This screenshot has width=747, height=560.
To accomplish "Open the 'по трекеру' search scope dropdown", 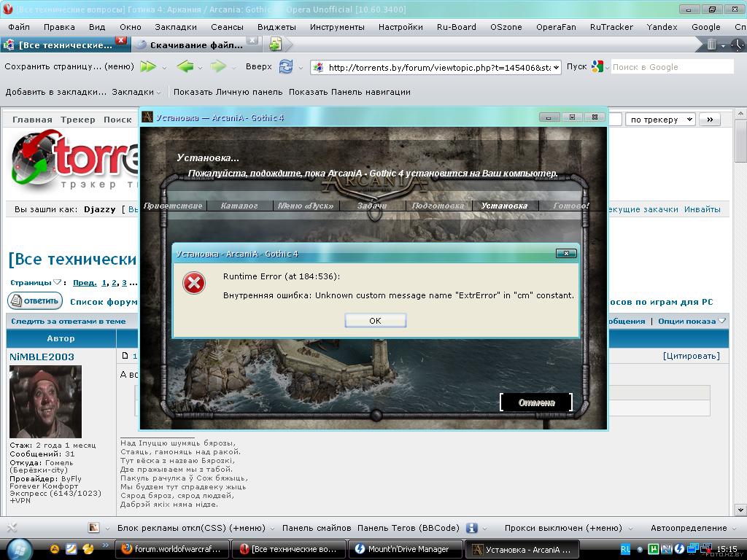I will pos(661,120).
